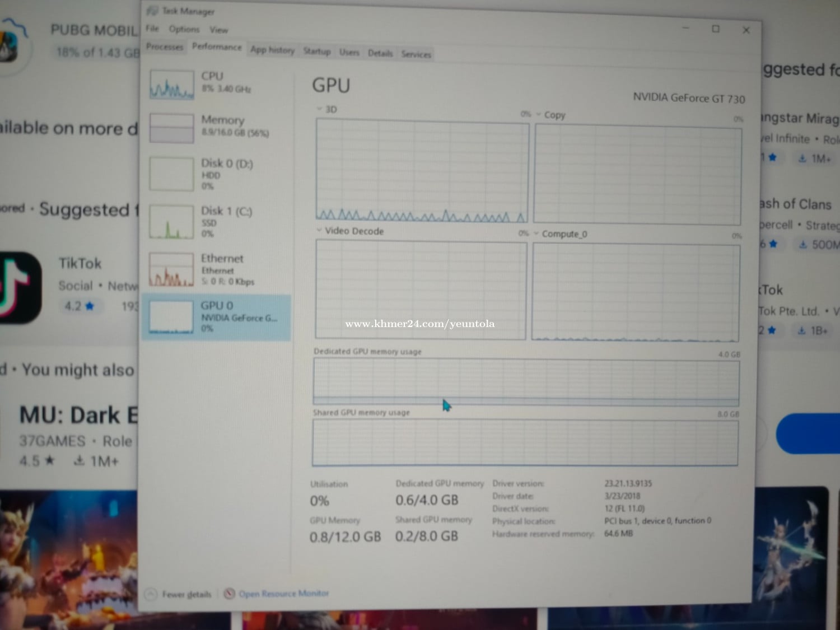Select CPU in the performance sidebar
This screenshot has width=840, height=630.
pyautogui.click(x=217, y=83)
